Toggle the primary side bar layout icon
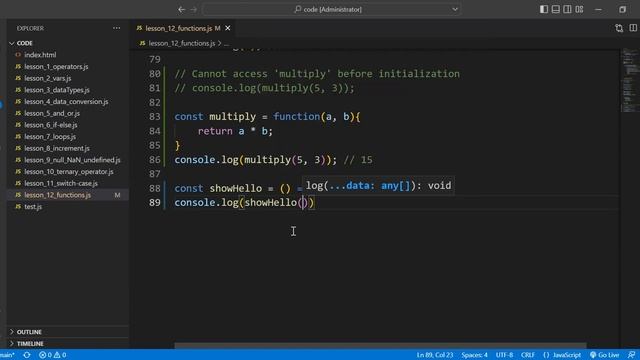Viewport: 640px width, 360px height. point(544,9)
